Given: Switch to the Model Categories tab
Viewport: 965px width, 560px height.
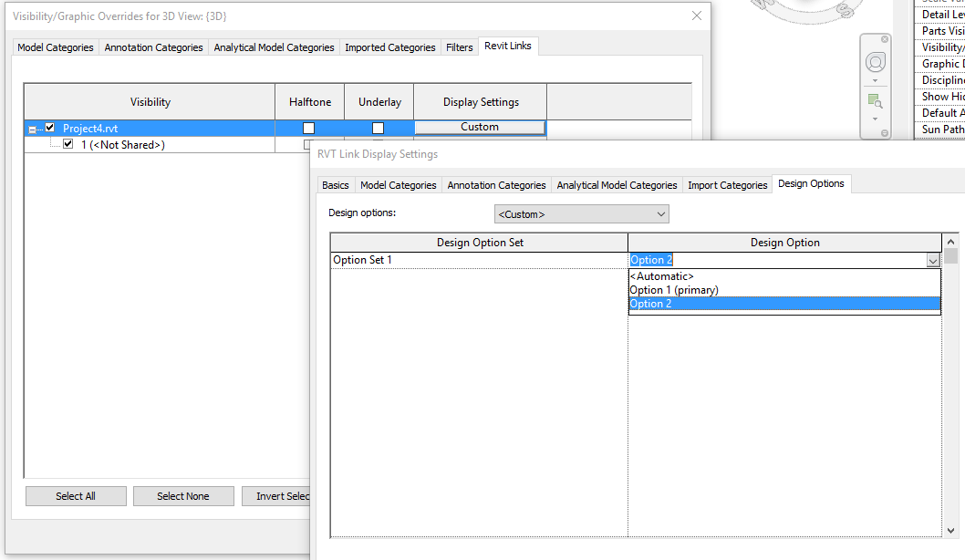Looking at the screenshot, I should (x=55, y=47).
